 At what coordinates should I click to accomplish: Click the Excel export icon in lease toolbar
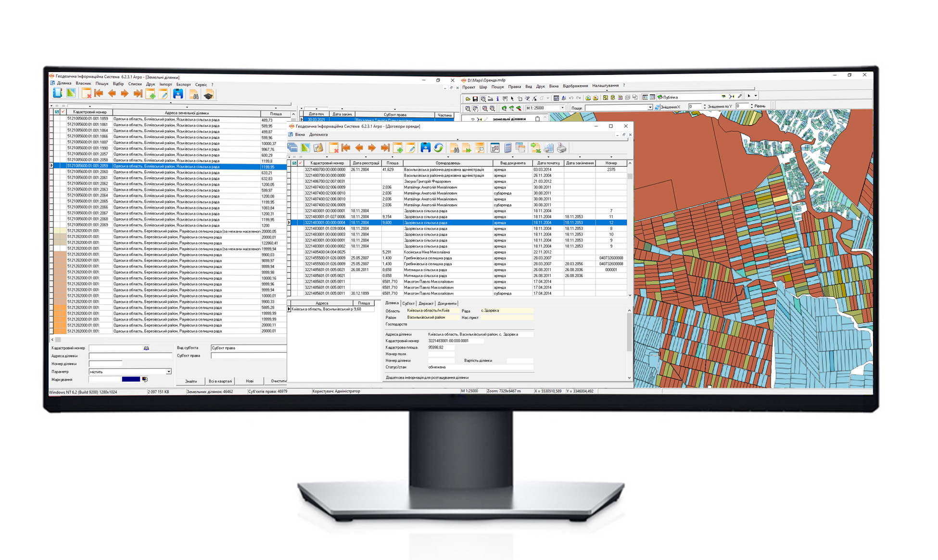tap(535, 148)
